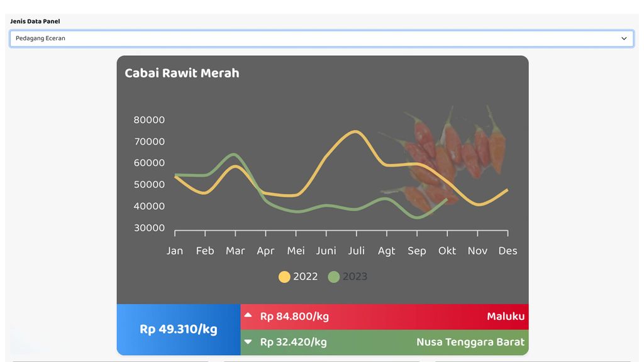Click the Cabai Rawit Merah chart title
644x362 pixels.
[x=182, y=73]
